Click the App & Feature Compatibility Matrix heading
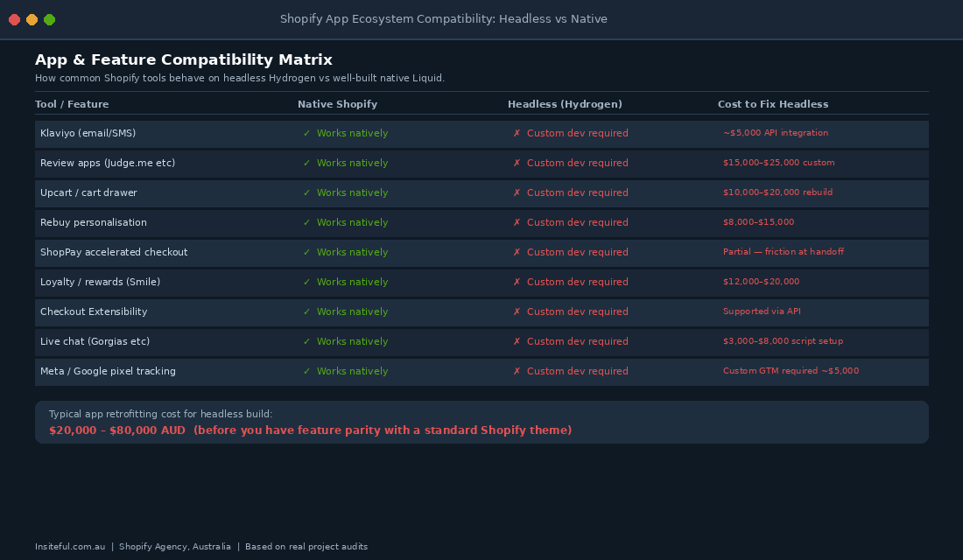Image resolution: width=963 pixels, height=560 pixels. 184,59
